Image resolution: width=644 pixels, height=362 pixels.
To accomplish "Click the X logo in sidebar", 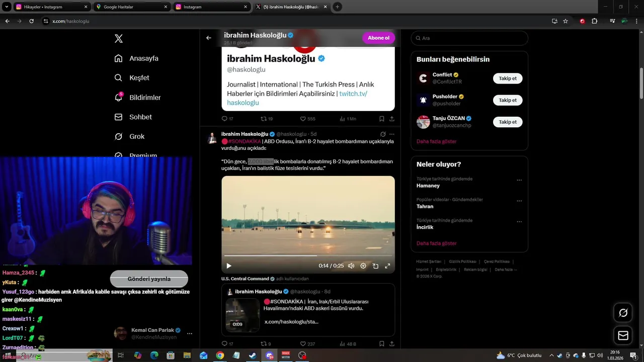I will (118, 39).
